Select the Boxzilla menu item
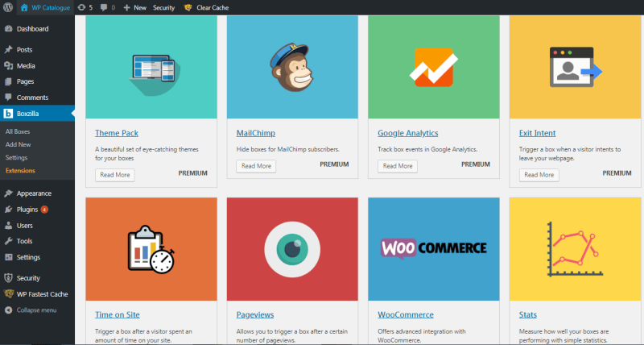The width and height of the screenshot is (644, 345). point(37,114)
